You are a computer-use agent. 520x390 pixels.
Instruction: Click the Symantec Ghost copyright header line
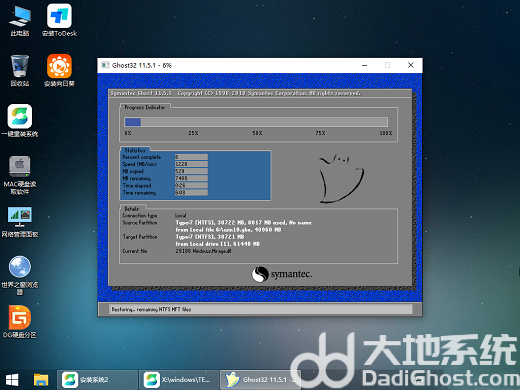tap(235, 93)
